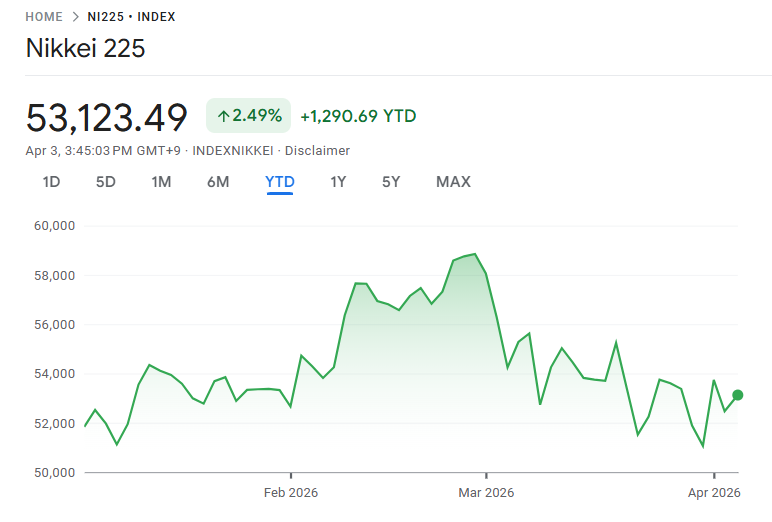The image size is (772, 522).
Task: Click the Feb 2026 axis label
Action: point(291,492)
